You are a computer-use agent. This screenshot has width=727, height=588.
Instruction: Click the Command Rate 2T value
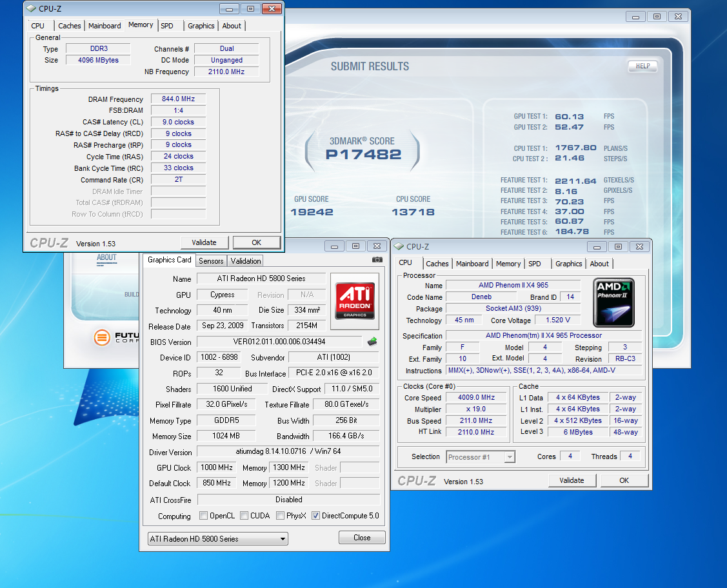coord(178,179)
